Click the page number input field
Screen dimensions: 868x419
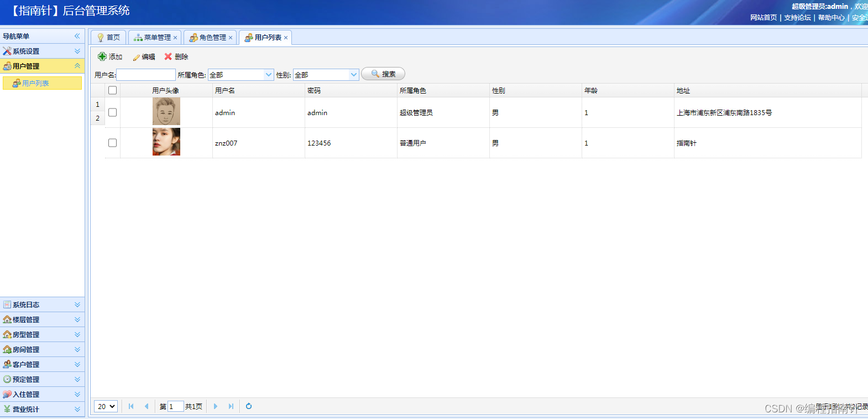[175, 406]
